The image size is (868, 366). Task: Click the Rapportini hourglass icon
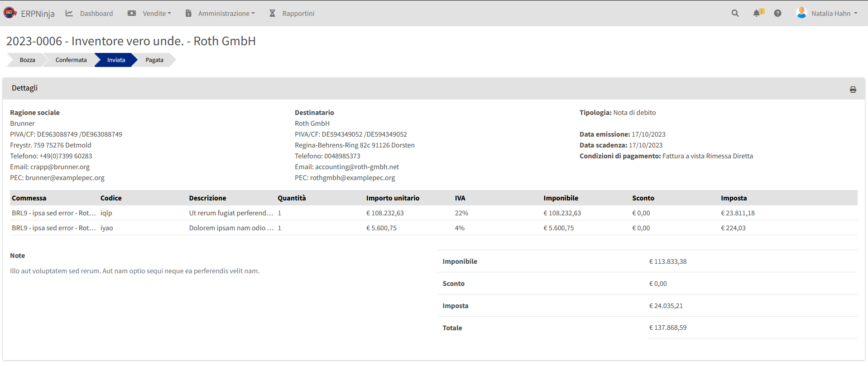(x=272, y=14)
